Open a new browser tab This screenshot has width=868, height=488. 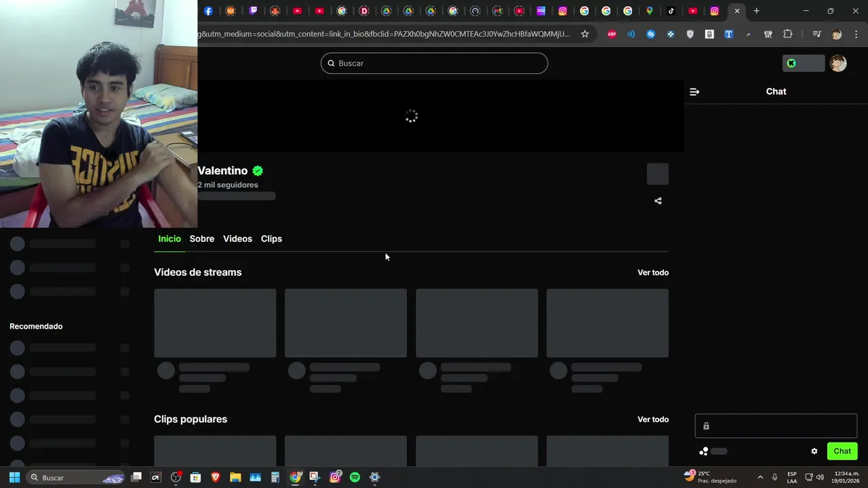[756, 11]
